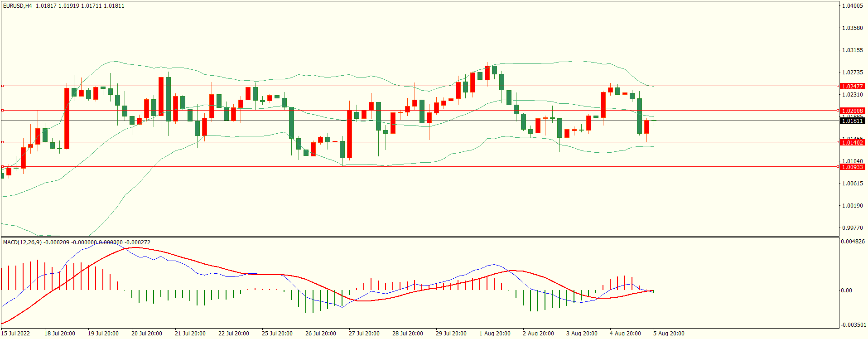Click the 28 Jul 20:00 time label

coord(408,334)
